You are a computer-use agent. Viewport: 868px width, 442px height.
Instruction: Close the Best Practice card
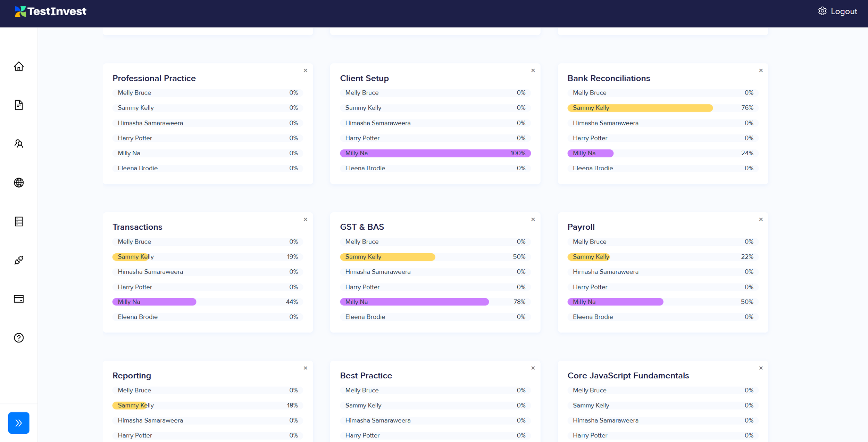533,368
